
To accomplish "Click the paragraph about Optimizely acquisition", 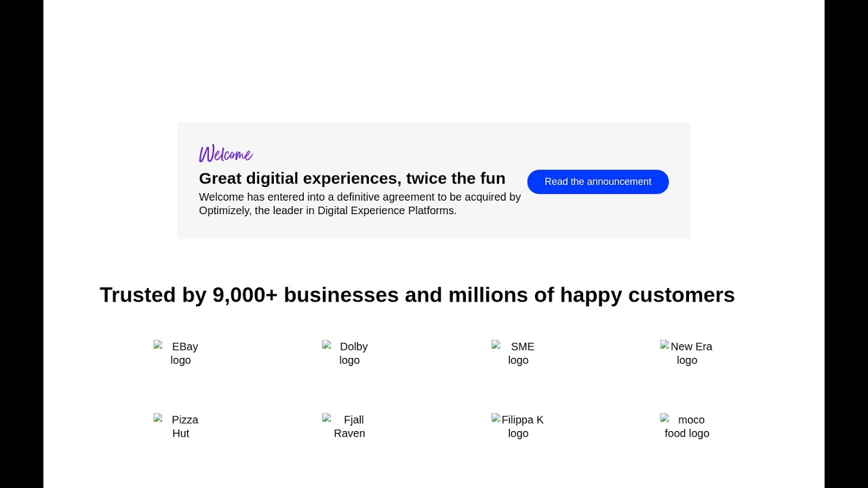I will click(360, 204).
